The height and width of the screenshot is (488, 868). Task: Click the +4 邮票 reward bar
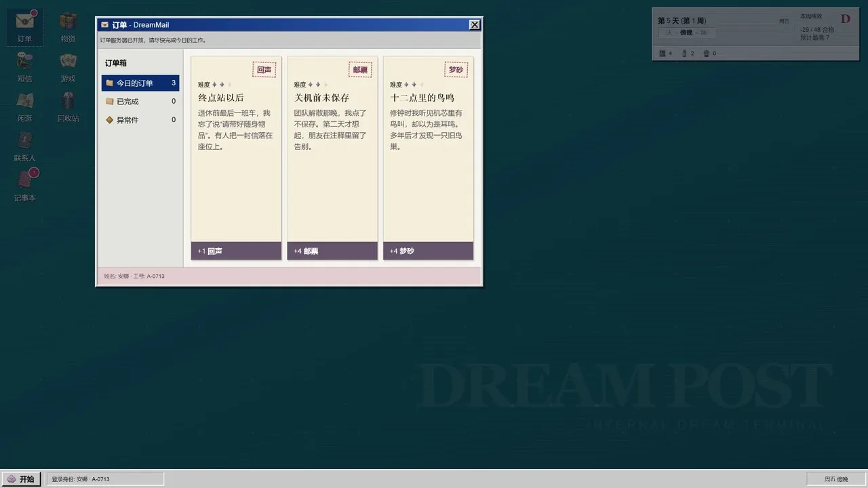click(x=332, y=251)
